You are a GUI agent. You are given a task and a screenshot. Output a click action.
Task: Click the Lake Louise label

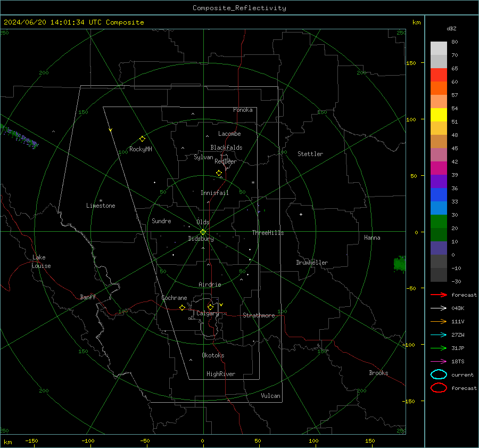(x=41, y=262)
